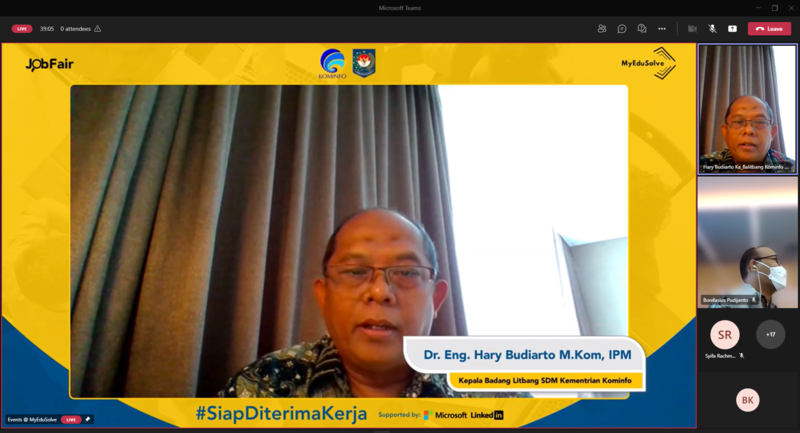This screenshot has height=433, width=800.
Task: Click the Events @ MyEduSolve label
Action: [32, 420]
